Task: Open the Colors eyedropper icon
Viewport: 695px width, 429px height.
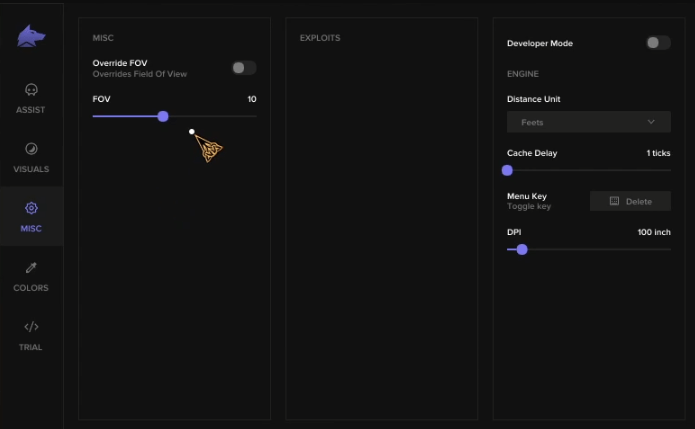Action: pos(31,267)
